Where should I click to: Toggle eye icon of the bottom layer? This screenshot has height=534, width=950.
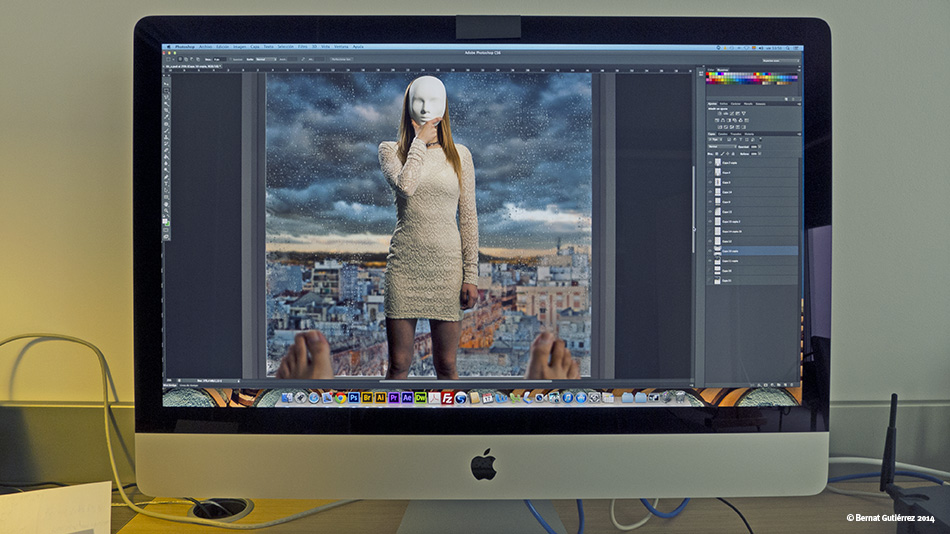[x=710, y=280]
